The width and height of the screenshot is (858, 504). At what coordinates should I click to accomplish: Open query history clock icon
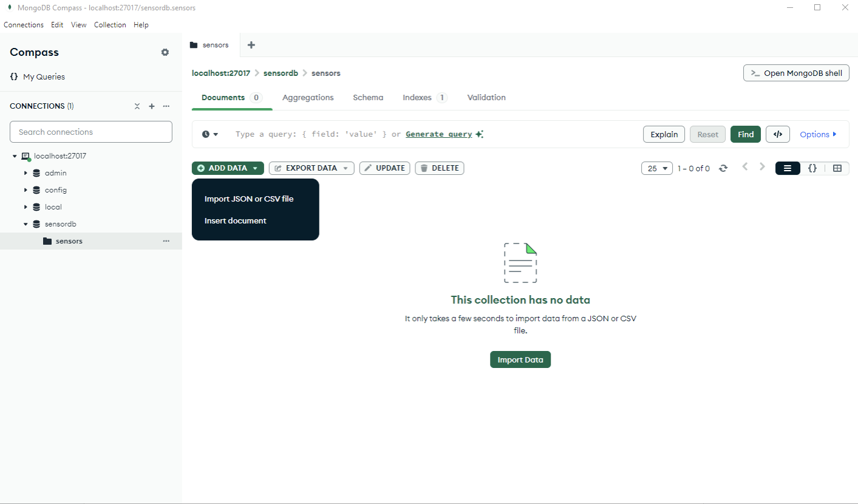click(206, 134)
